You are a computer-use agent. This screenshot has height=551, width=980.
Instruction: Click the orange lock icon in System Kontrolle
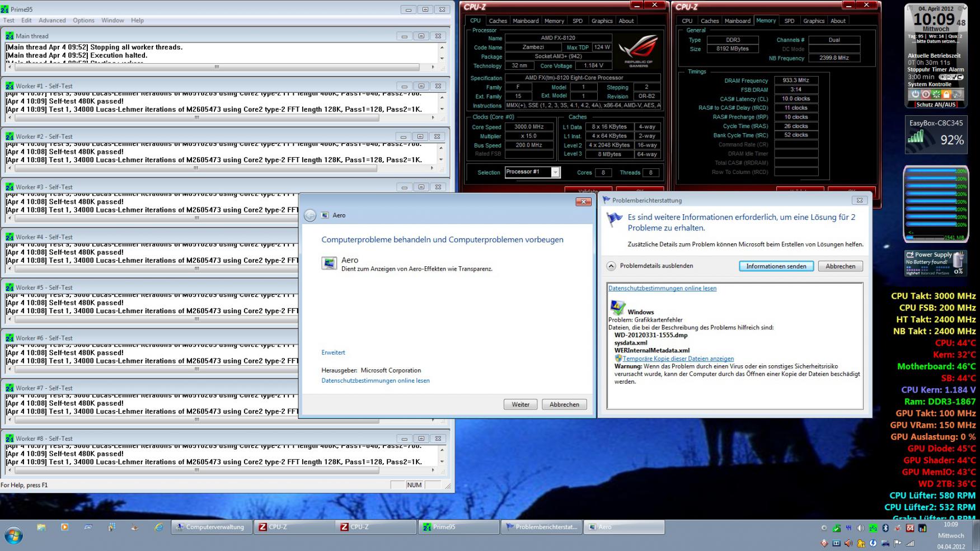click(946, 95)
